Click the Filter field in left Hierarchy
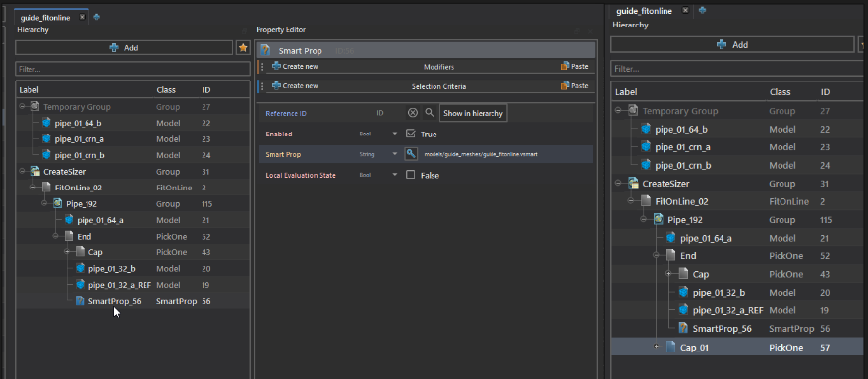Screen dimensions: 868x379 tap(133, 69)
